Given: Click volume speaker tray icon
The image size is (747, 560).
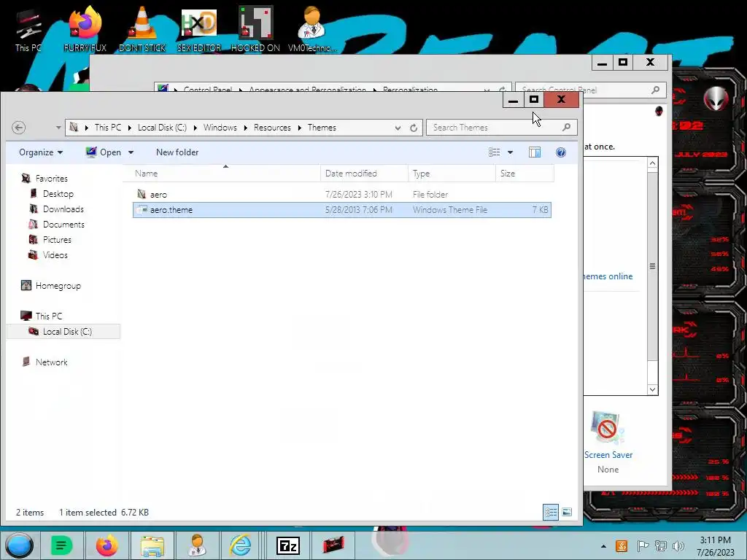Looking at the screenshot, I should (x=678, y=546).
